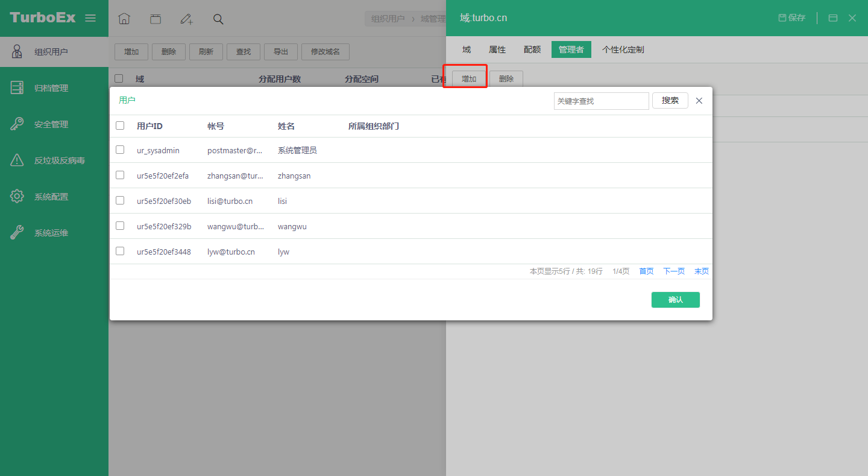This screenshot has height=476, width=868.
Task: Click the 保存 save button in domain panel
Action: 792,18
